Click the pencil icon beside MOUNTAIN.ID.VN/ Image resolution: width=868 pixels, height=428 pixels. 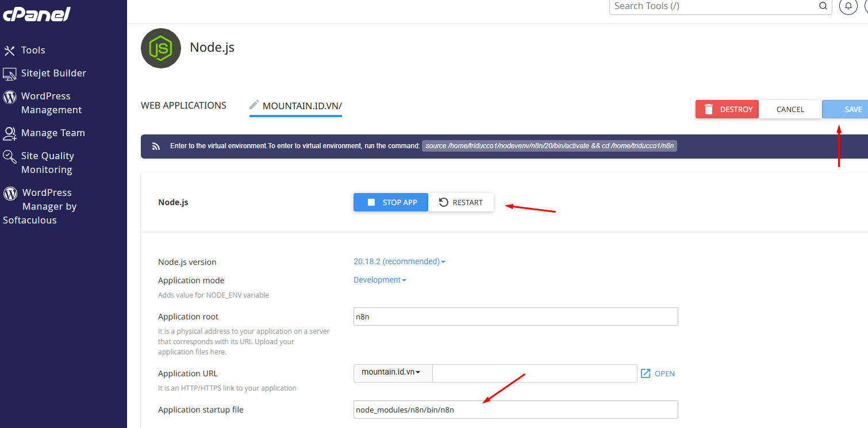pos(254,105)
